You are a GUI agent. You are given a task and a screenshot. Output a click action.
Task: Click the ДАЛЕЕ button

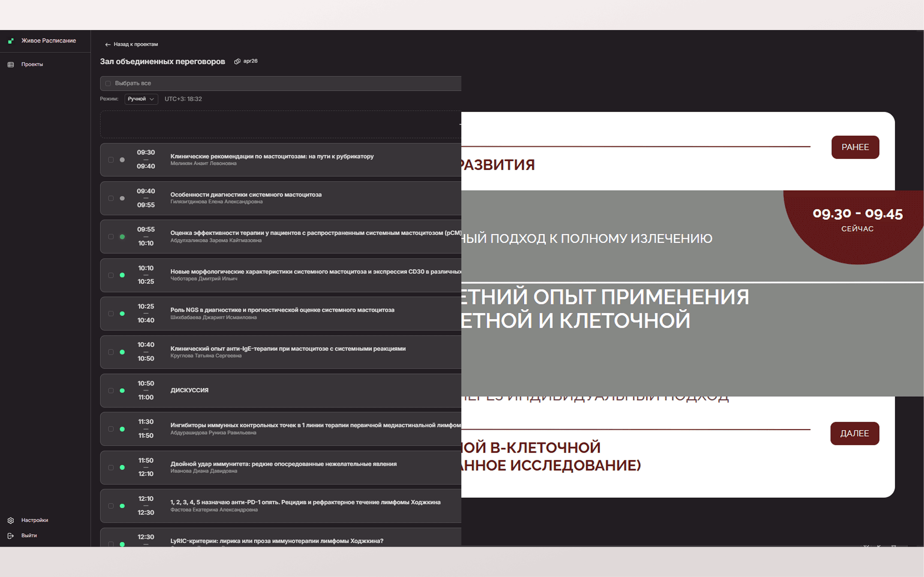click(x=855, y=433)
